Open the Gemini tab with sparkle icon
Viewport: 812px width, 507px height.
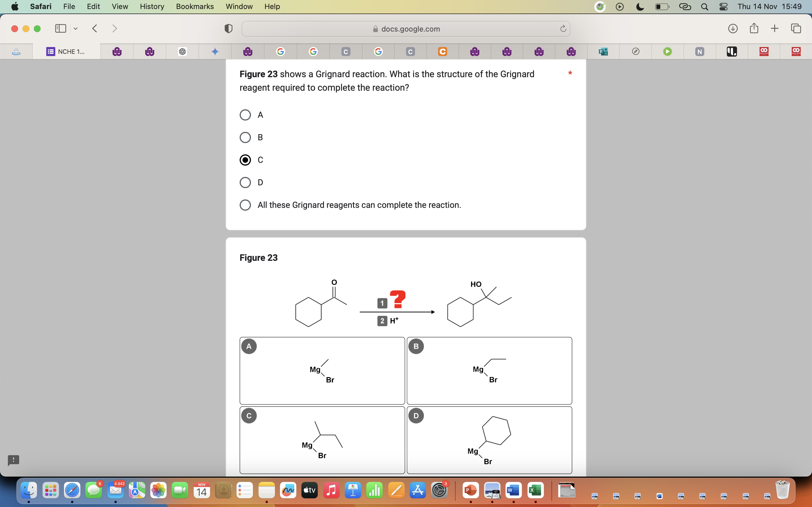click(215, 51)
